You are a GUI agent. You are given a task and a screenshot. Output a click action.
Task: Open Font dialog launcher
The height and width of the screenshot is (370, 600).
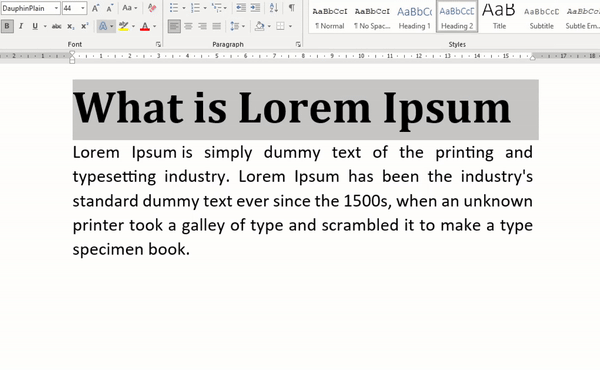click(x=158, y=45)
